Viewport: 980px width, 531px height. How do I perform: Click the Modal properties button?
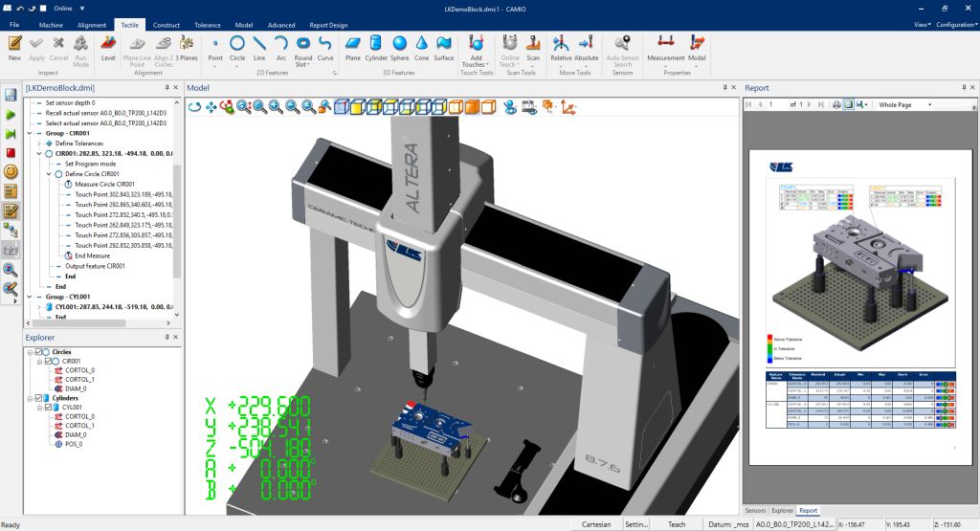[697, 50]
